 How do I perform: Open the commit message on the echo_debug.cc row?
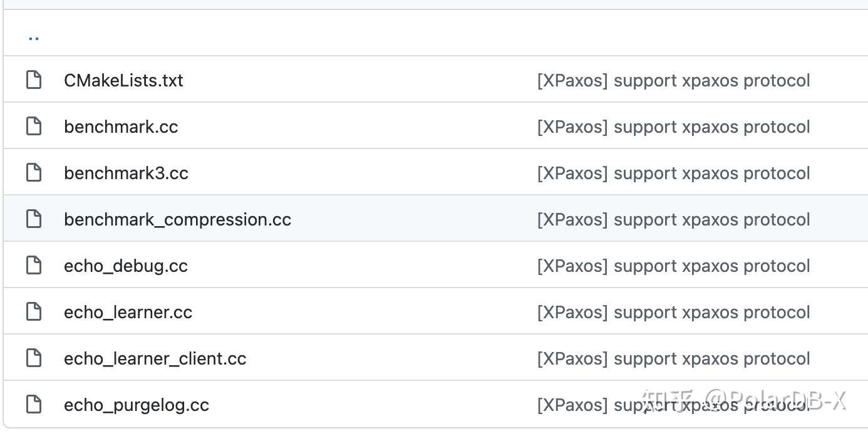(674, 266)
